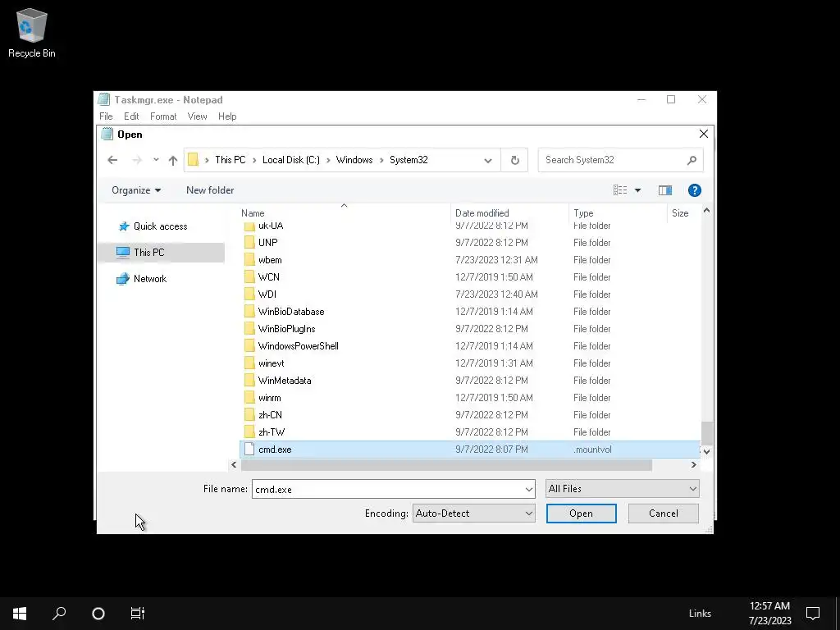
Task: Sort by Type column header
Action: tap(618, 212)
